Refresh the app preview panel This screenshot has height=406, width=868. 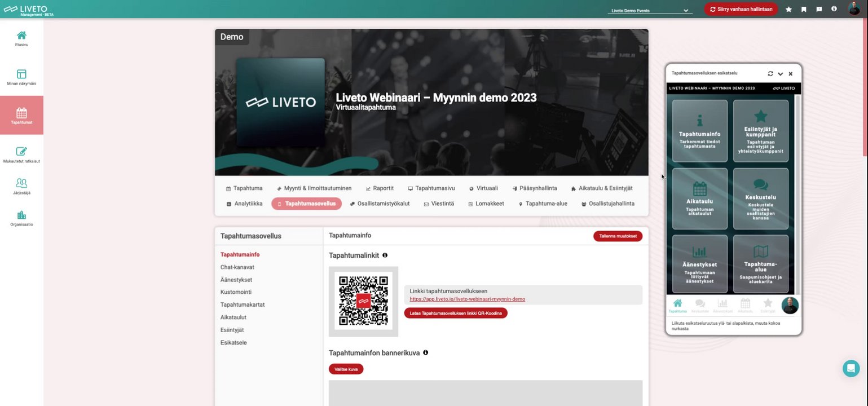tap(770, 73)
